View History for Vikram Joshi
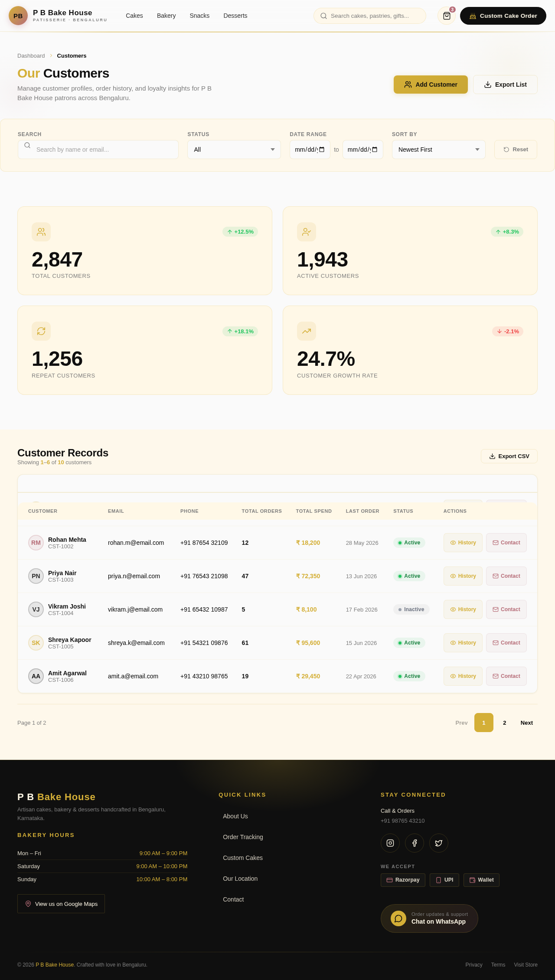Screen dimensions: 555x980 click(463, 609)
